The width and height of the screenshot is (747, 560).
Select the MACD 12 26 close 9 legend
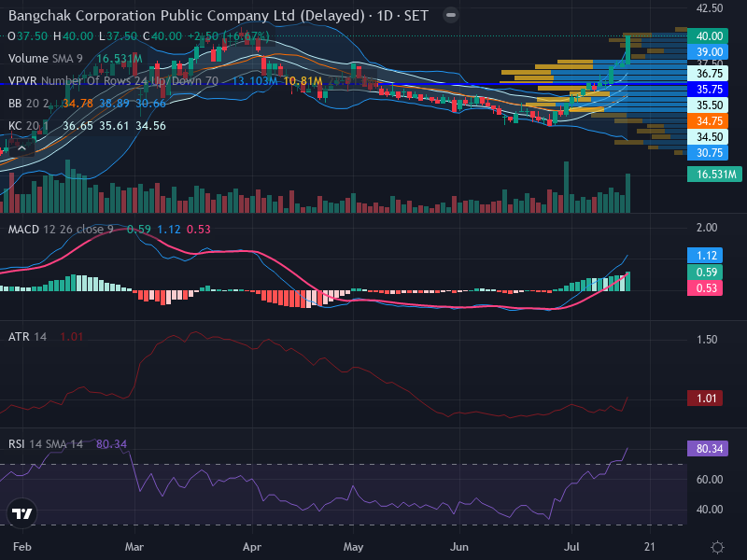(61, 229)
